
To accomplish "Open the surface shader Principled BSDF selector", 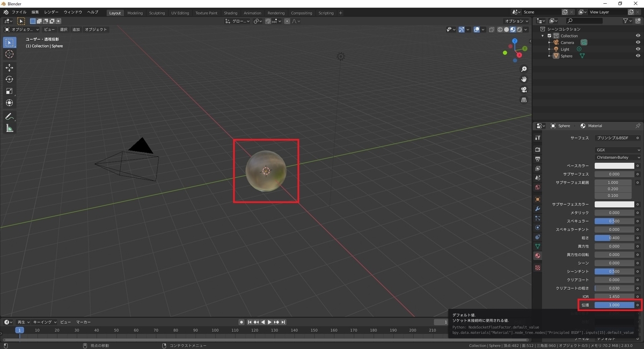I will coord(614,138).
